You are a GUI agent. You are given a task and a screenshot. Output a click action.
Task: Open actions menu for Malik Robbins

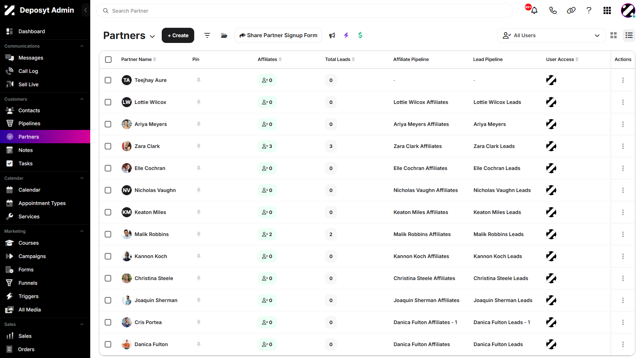pos(623,234)
